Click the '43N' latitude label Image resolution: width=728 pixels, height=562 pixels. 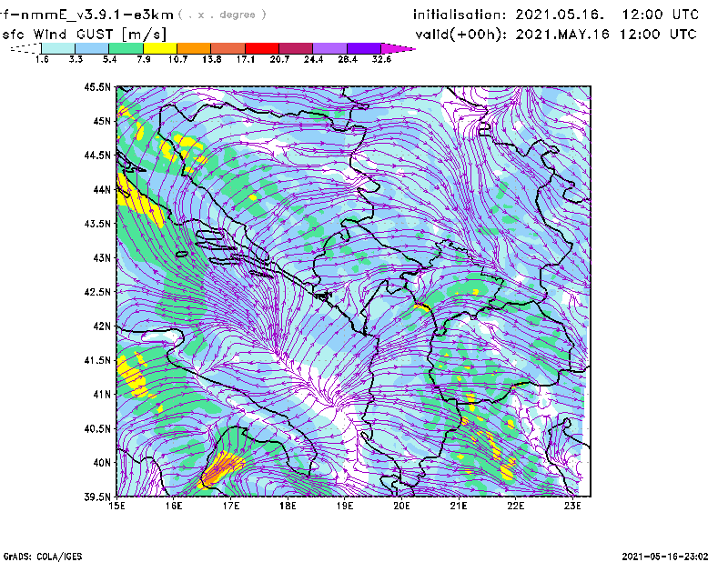(102, 257)
